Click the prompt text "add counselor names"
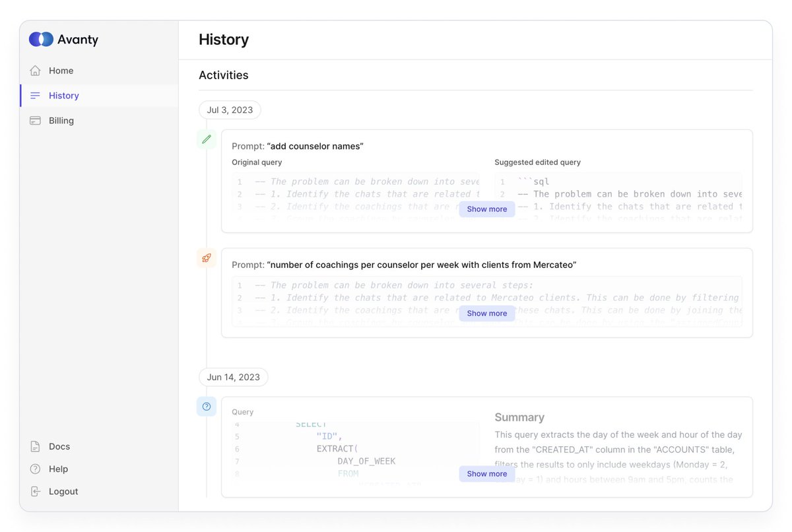 315,147
